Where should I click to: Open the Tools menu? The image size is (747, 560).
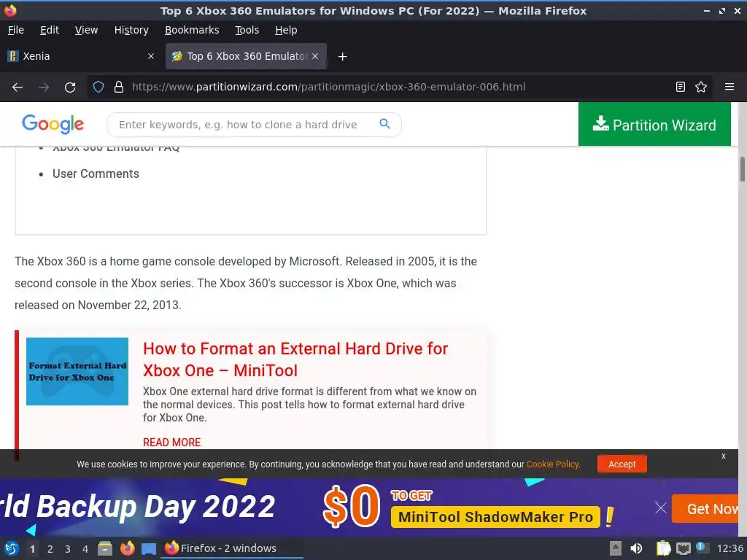point(247,30)
